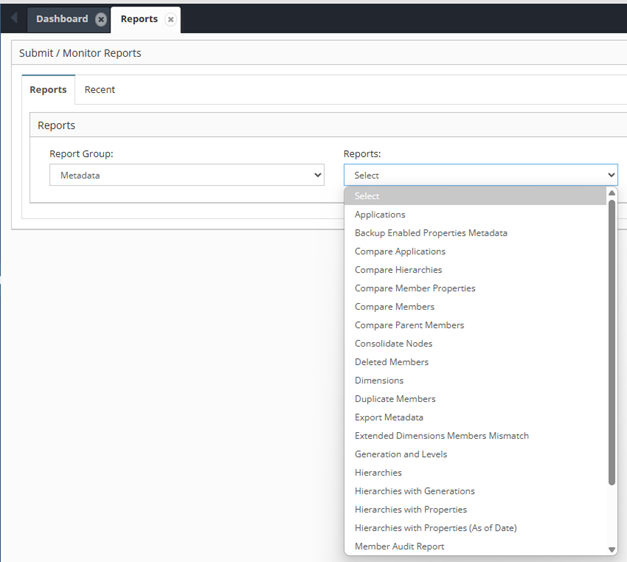Image resolution: width=627 pixels, height=562 pixels.
Task: Click the dropdown list scroll up arrow
Action: 612,193
